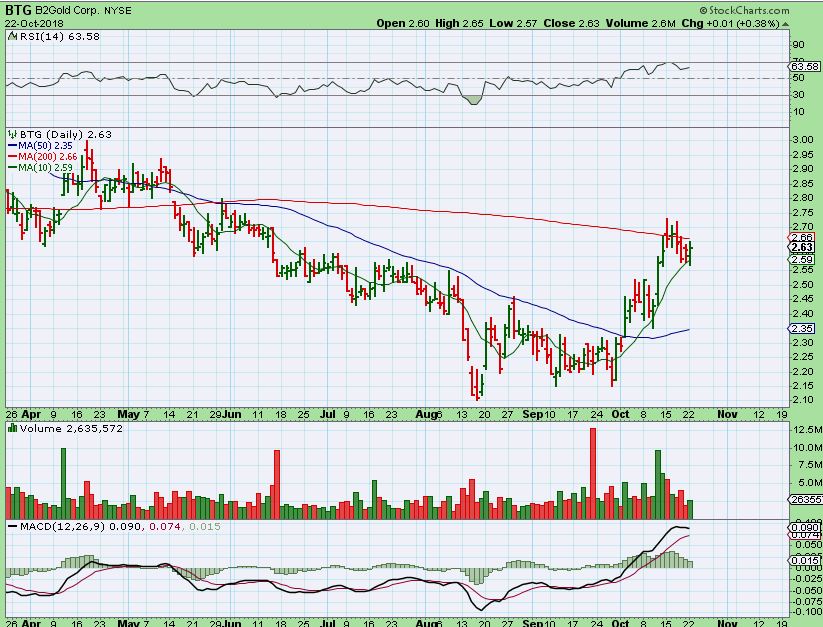Click the tall red volume bar in mid-June
Image resolution: width=823 pixels, height=627 pixels.
point(277,485)
